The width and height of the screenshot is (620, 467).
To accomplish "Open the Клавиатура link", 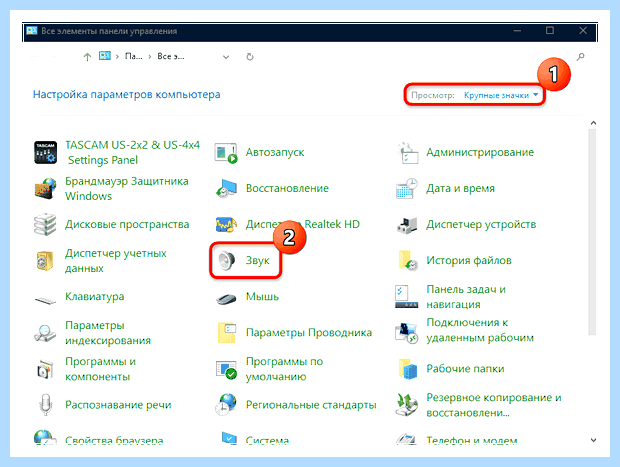I will coord(95,297).
